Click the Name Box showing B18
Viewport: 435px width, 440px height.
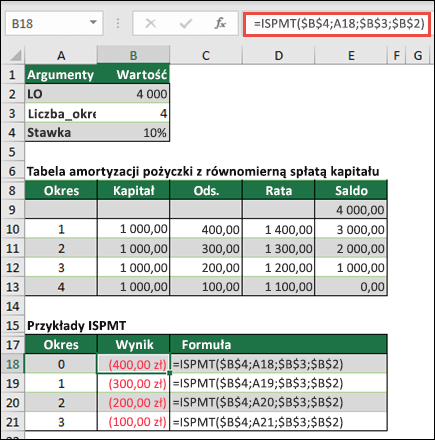point(54,23)
